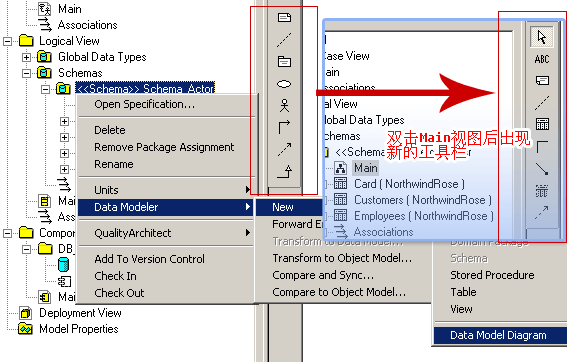Open the QualityArchitect submenu
The width and height of the screenshot is (567, 362).
(x=167, y=233)
